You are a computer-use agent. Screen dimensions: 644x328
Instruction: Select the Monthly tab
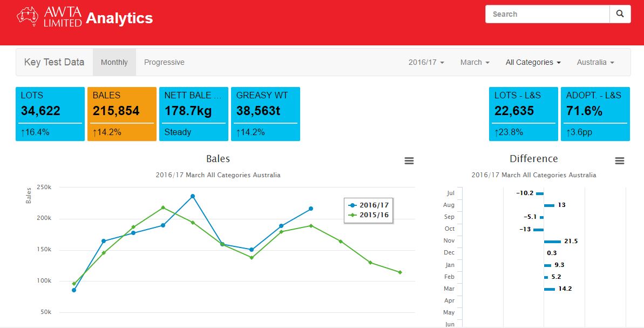pyautogui.click(x=114, y=62)
